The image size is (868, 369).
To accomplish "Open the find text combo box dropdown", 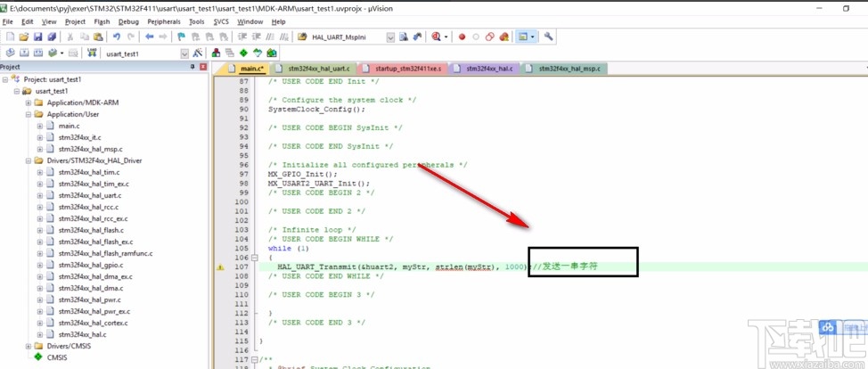I will pos(391,37).
